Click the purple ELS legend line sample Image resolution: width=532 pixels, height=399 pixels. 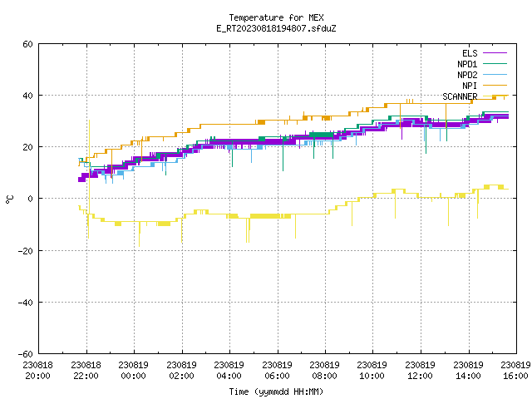(x=495, y=53)
